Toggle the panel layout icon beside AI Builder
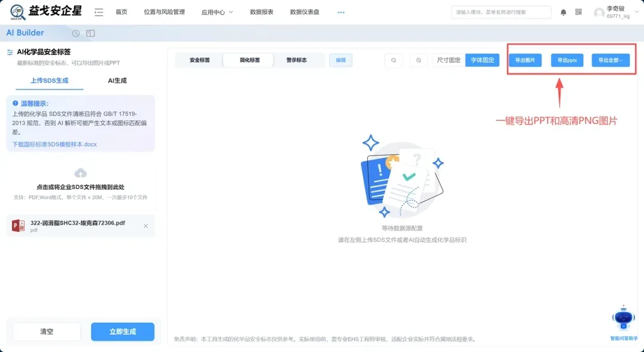The image size is (644, 352). [91, 33]
